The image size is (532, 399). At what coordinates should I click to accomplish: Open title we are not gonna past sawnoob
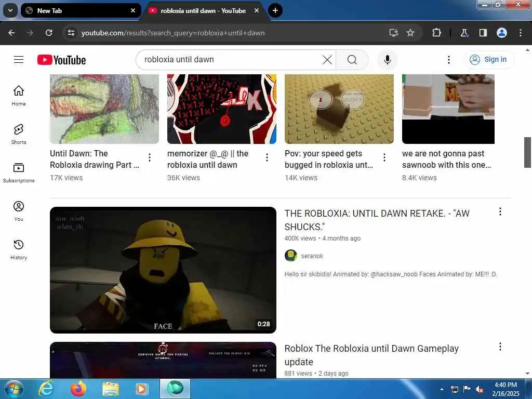coord(446,159)
